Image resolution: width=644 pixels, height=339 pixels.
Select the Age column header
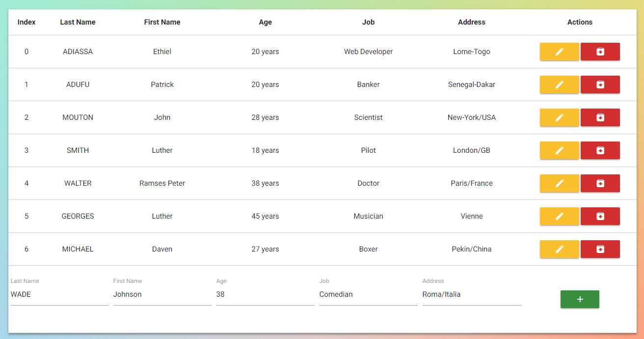coord(265,22)
